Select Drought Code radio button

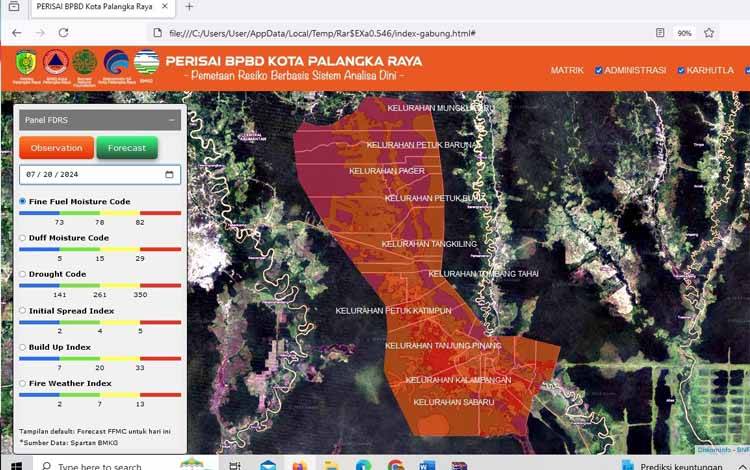22,274
